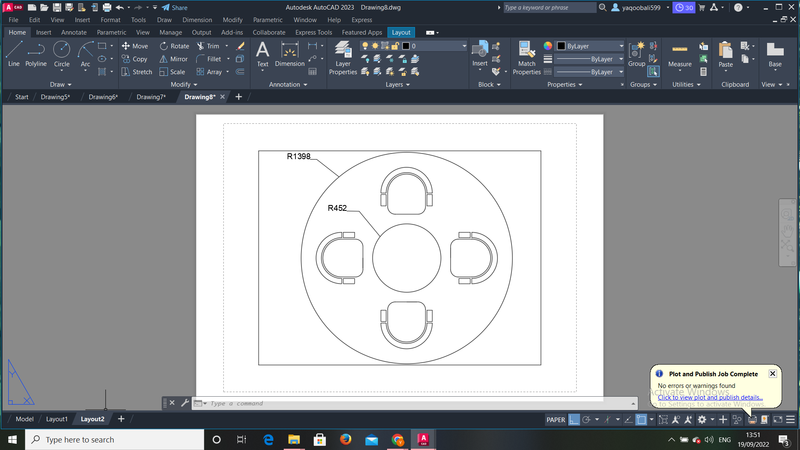Expand the Annotation panel
Viewport: 800px width, 450px height.
[x=288, y=85]
